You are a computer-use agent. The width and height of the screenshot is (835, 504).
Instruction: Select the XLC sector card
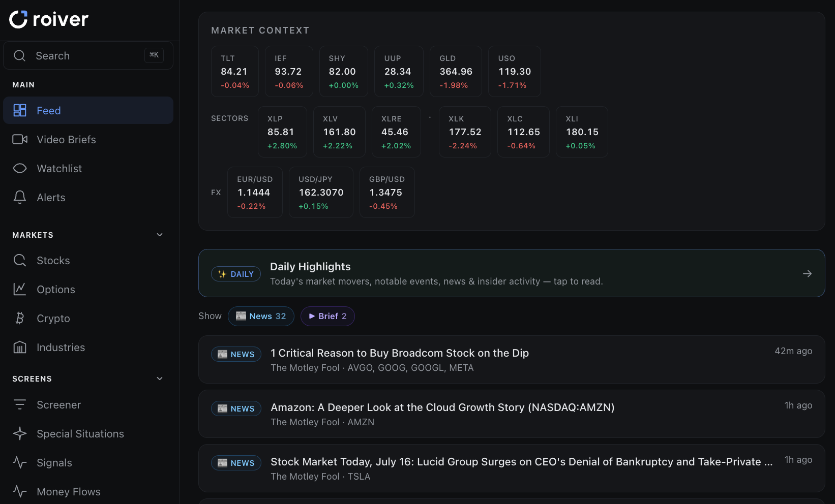click(523, 132)
